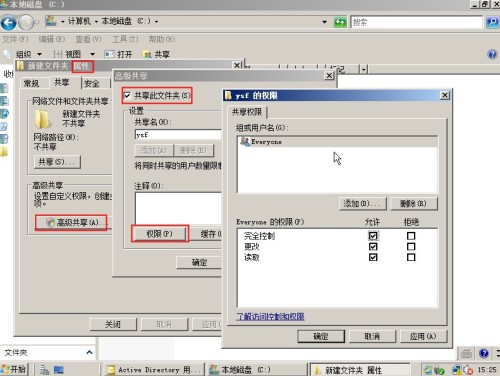Viewport: 500px width, 376px height.
Task: Click the share name input field
Action: pyautogui.click(x=178, y=135)
